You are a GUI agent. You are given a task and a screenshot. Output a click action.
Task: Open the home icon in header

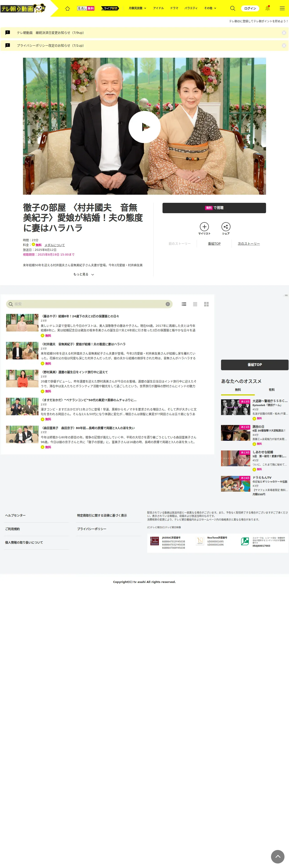[67, 8]
